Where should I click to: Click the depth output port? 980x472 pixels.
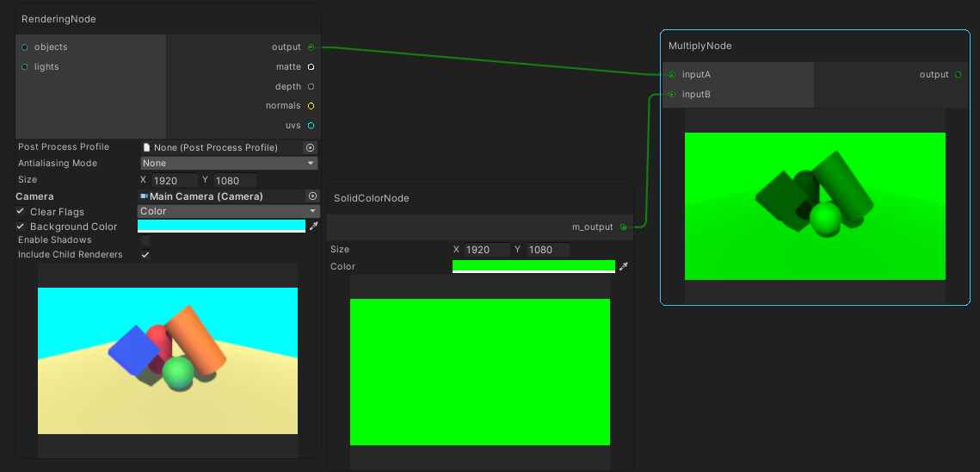click(311, 86)
